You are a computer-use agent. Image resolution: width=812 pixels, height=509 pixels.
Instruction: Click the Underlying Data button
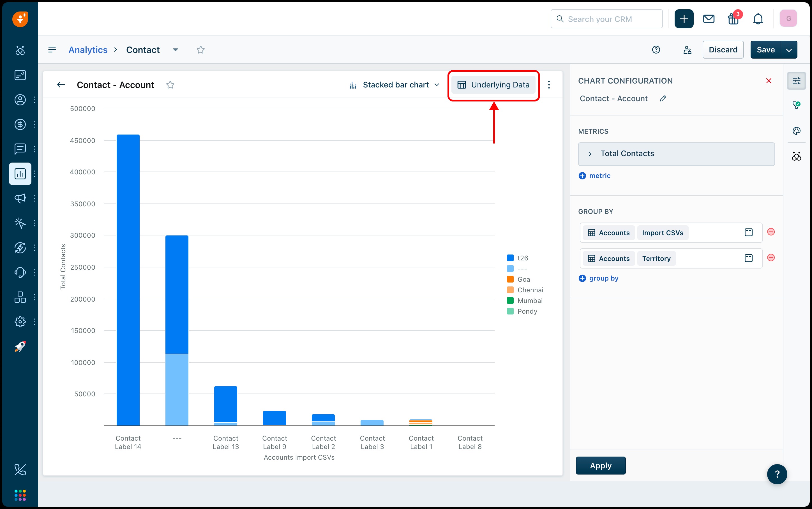coord(493,85)
